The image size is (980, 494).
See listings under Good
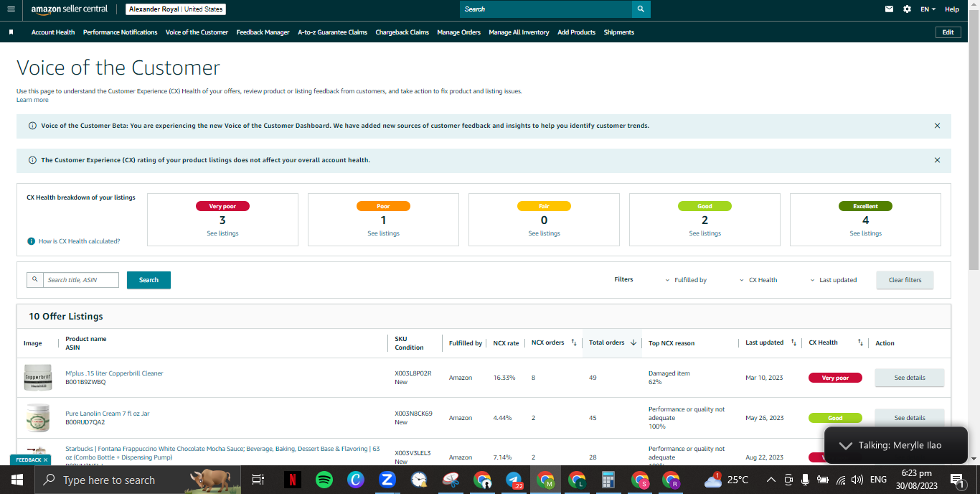tap(705, 233)
